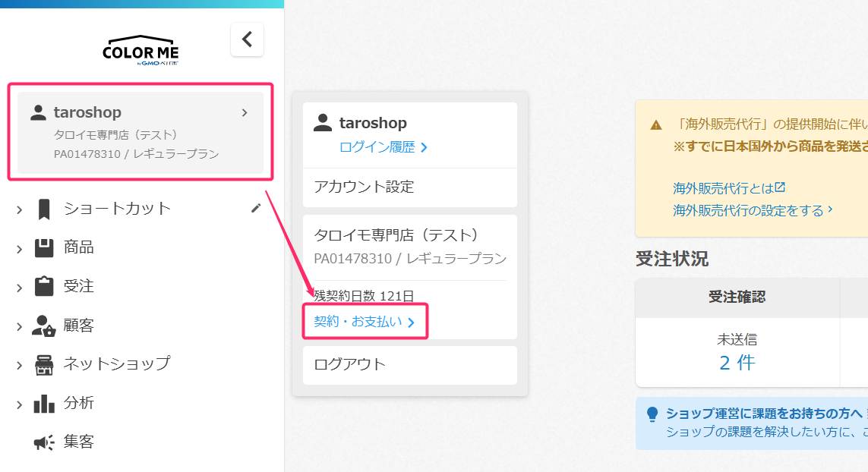Select アカウント設定 in account popup
The height and width of the screenshot is (472, 868).
409,187
